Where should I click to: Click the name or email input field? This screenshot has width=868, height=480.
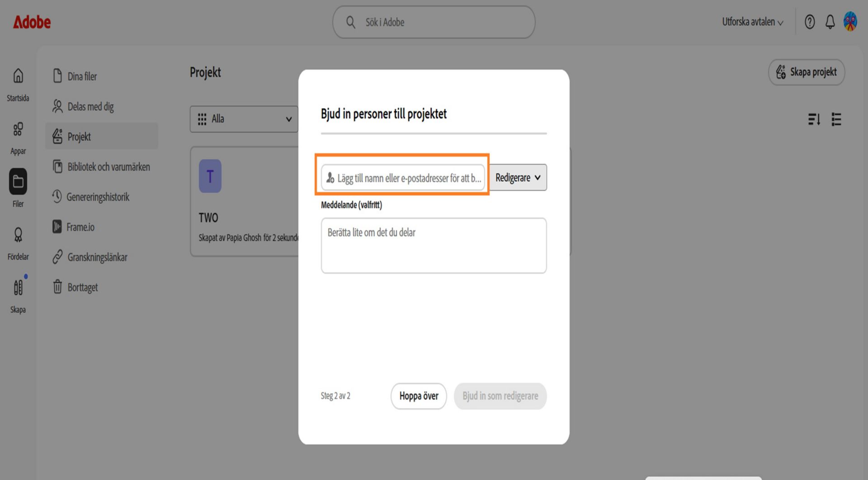point(402,177)
